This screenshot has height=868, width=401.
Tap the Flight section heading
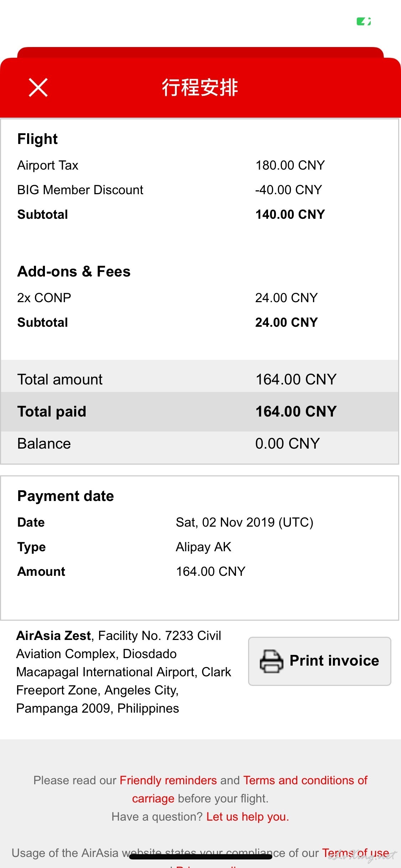pyautogui.click(x=37, y=139)
